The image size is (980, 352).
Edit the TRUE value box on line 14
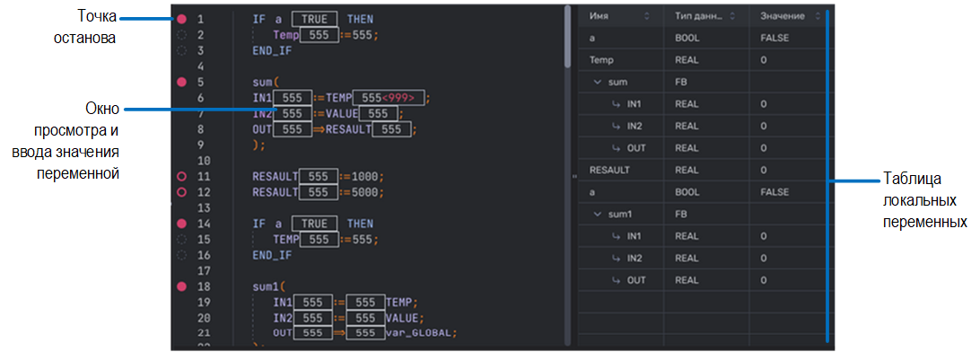pos(314,224)
